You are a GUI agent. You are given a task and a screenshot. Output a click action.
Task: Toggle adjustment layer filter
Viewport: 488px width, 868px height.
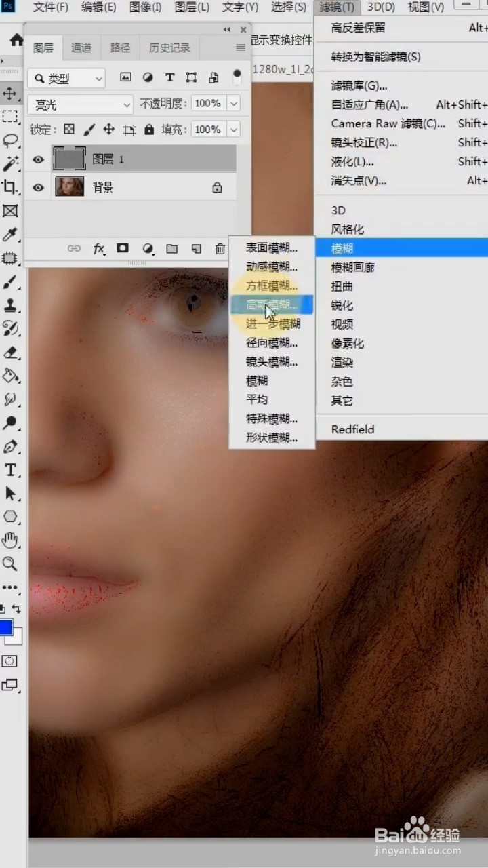click(x=148, y=77)
